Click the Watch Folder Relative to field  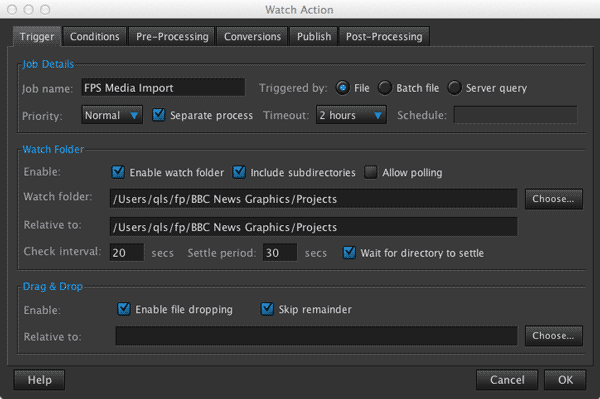[x=313, y=227]
